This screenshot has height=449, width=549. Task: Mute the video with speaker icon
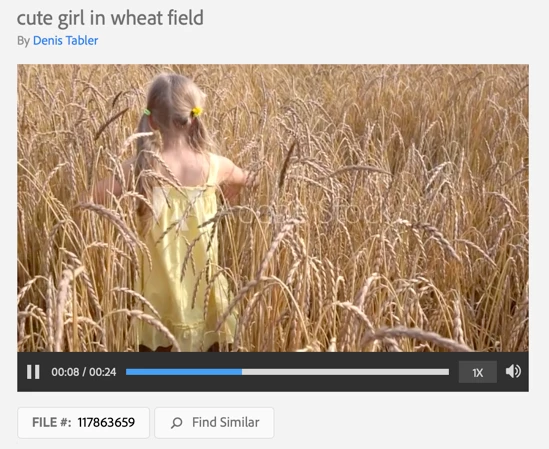513,371
